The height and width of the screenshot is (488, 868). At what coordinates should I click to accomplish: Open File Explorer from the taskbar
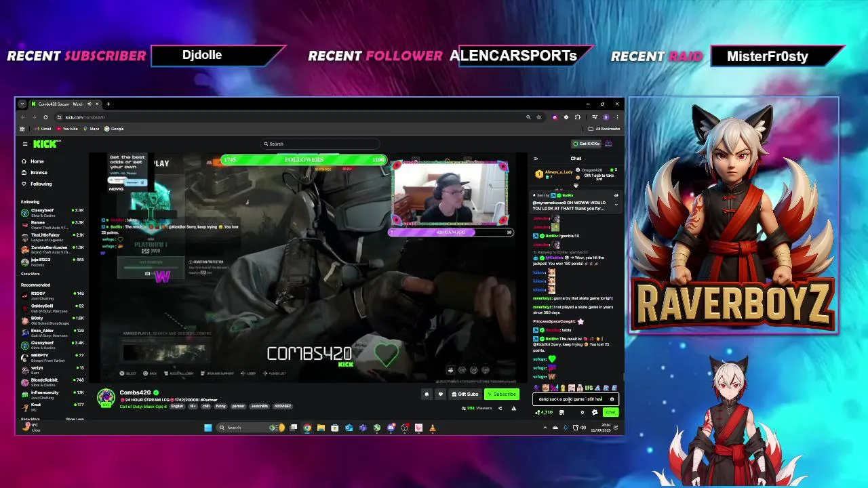[321, 428]
